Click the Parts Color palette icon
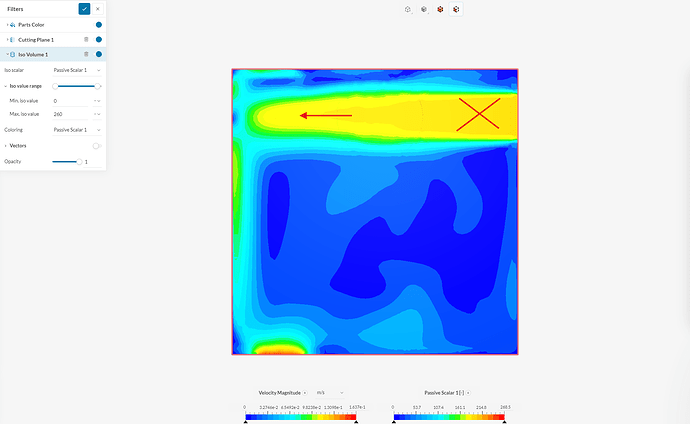Viewport: 690px width, 424px height. click(12, 25)
